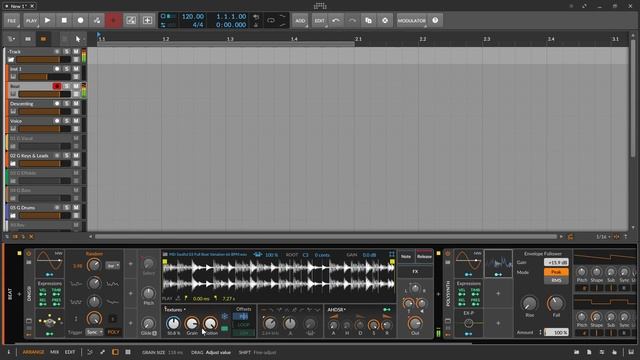The image size is (640, 360).
Task: Click the time signature 4/4 field
Action: [198, 25]
